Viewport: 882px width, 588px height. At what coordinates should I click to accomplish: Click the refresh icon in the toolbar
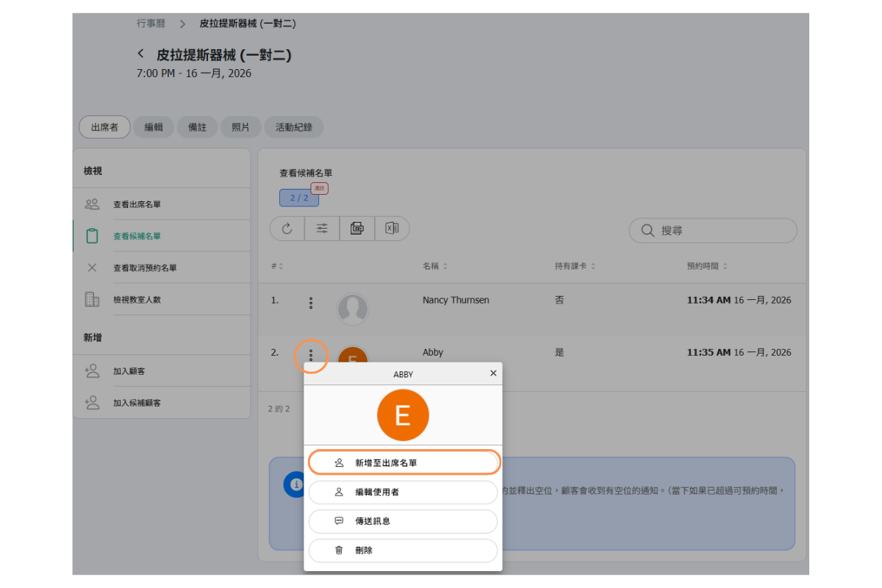coord(287,229)
